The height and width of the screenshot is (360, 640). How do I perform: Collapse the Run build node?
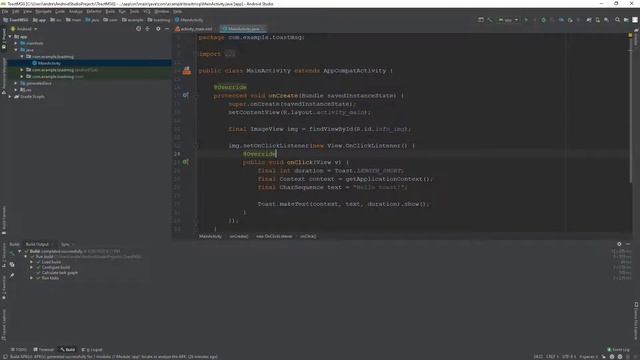pyautogui.click(x=25, y=257)
